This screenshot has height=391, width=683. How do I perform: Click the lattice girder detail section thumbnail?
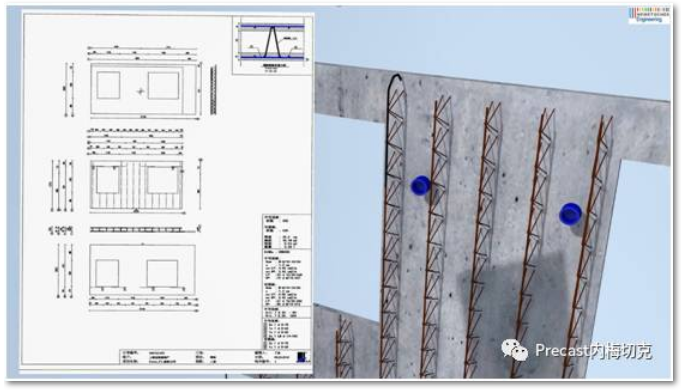272,45
